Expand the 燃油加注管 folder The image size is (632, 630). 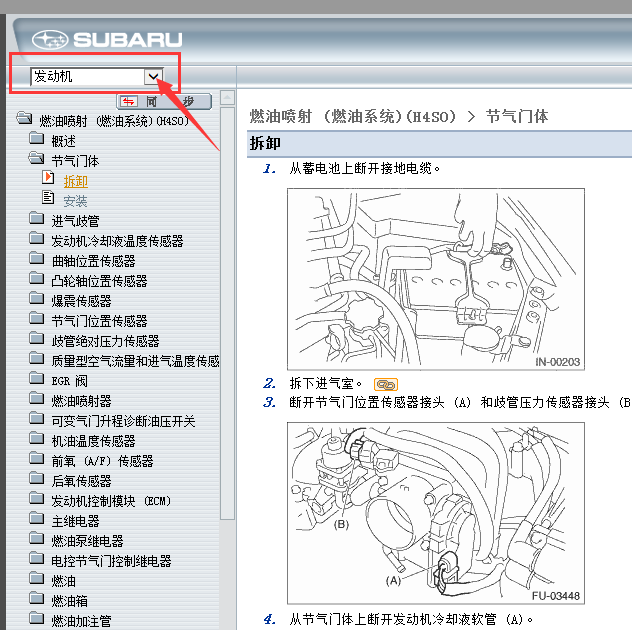[x=81, y=621]
